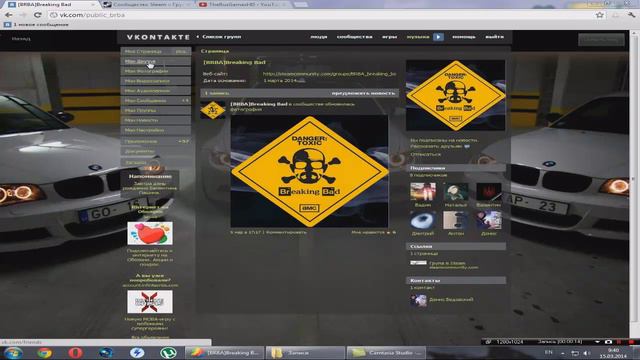This screenshot has height=360, width=640.
Task: Open 'Документы' in left sidebar
Action: (x=139, y=151)
